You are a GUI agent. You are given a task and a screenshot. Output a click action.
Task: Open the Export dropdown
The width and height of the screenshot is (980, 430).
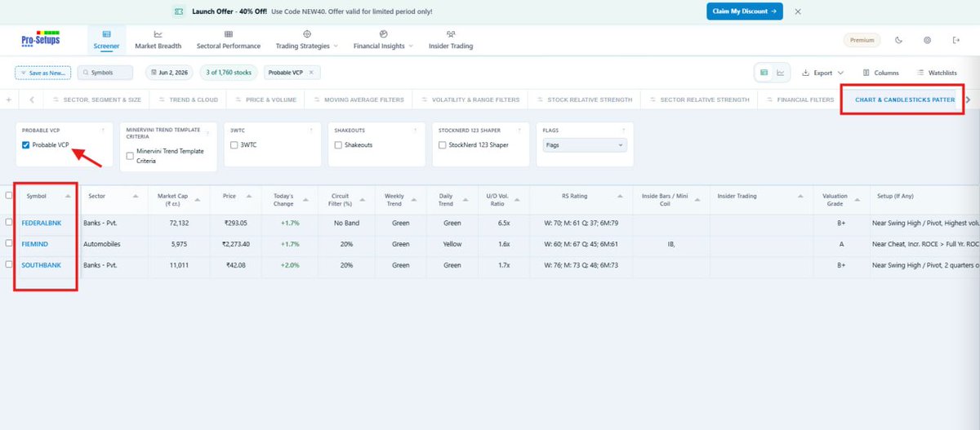pos(823,73)
